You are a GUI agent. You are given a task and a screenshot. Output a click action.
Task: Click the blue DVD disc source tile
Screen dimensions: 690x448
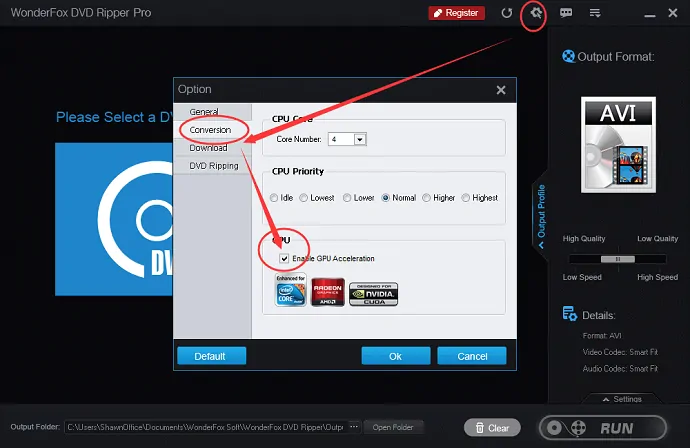click(x=114, y=219)
